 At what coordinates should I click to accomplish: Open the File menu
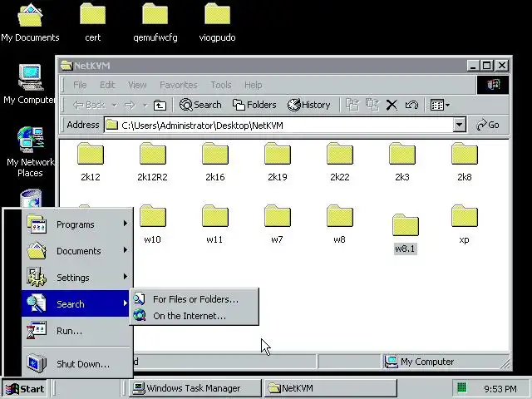pos(80,85)
